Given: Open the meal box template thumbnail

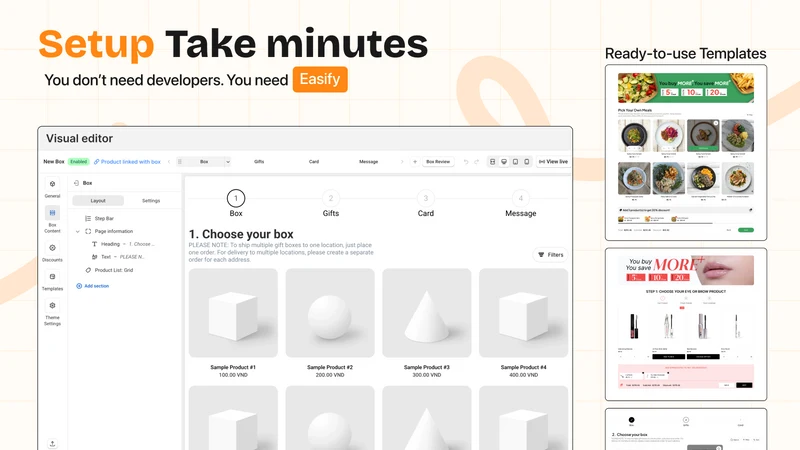Looking at the screenshot, I should pos(686,153).
